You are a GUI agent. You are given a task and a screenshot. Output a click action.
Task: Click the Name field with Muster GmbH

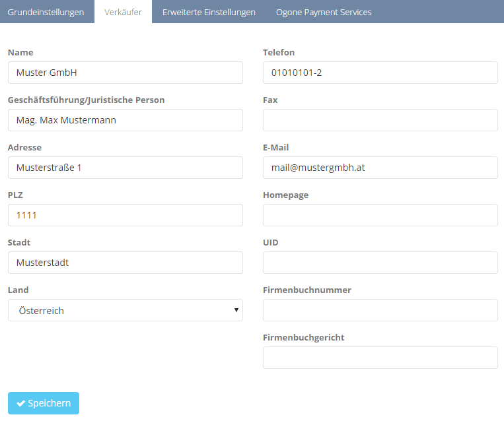[x=126, y=73]
